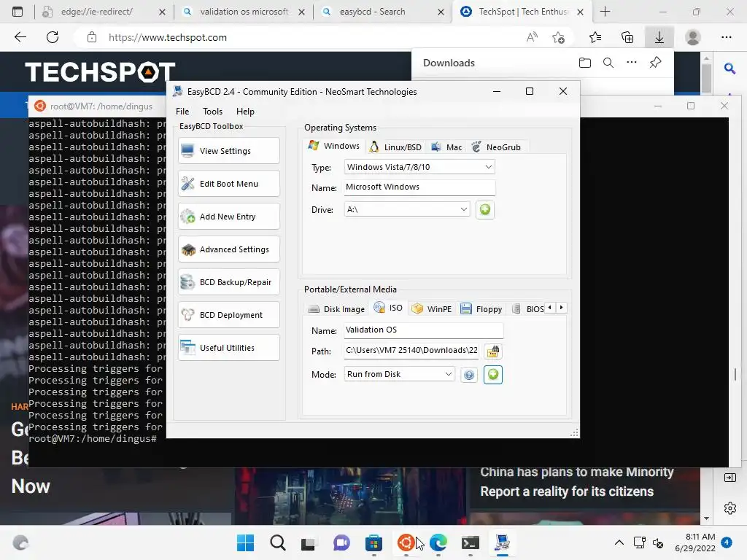Click the Validation OS name field
This screenshot has width=747, height=560.
tap(423, 330)
